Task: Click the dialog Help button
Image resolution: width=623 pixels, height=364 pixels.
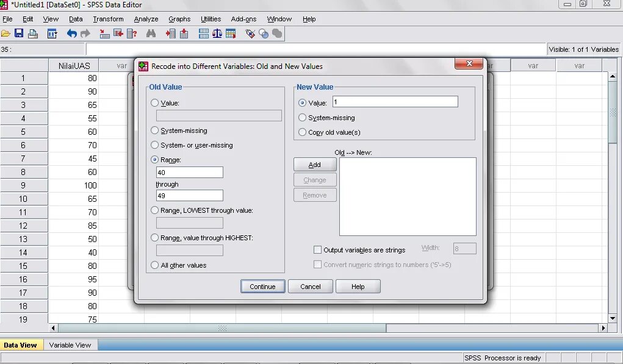Action: coord(358,287)
